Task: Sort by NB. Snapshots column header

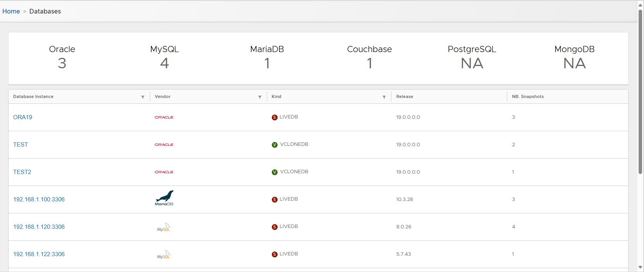Action: click(528, 96)
